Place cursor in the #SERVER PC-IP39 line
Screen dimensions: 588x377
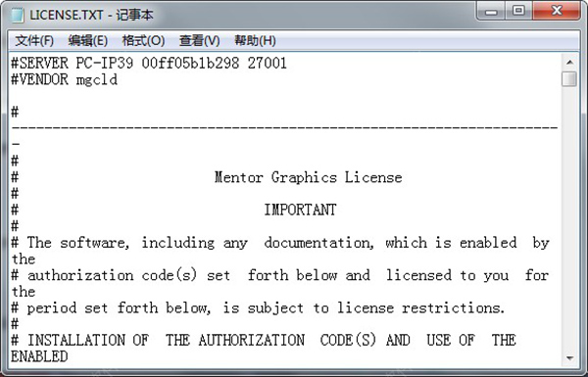[149, 63]
